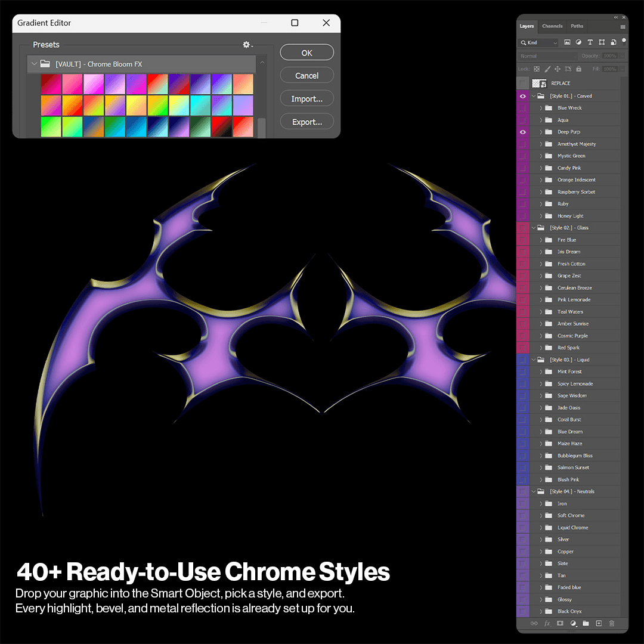Open the Fill slider dropdown arrow
The height and width of the screenshot is (644, 644).
click(623, 69)
